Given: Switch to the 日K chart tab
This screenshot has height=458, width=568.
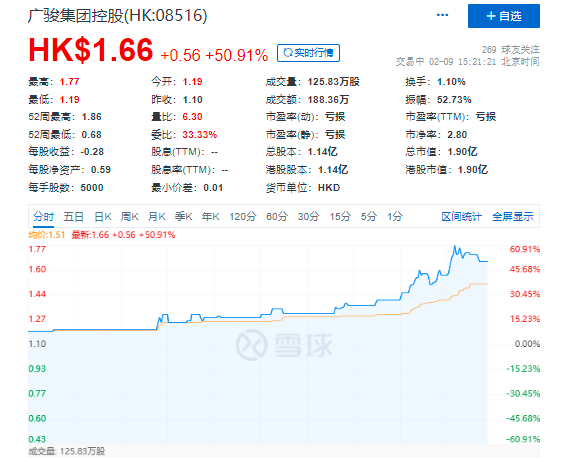Looking at the screenshot, I should coord(103,217).
